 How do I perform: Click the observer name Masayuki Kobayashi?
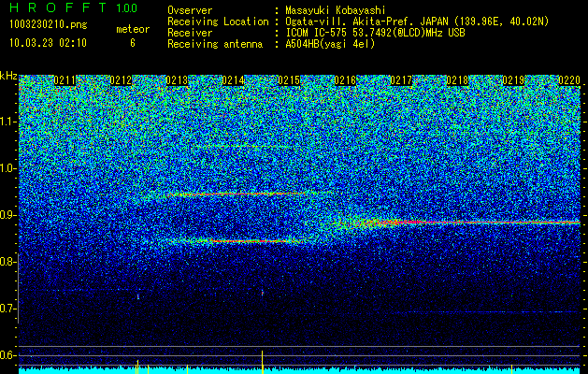click(335, 10)
